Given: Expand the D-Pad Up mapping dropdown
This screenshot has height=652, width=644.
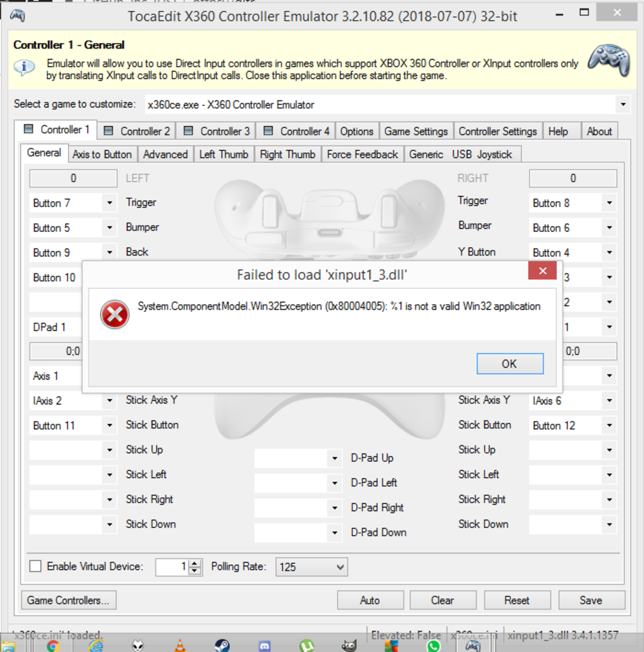Looking at the screenshot, I should (x=335, y=458).
